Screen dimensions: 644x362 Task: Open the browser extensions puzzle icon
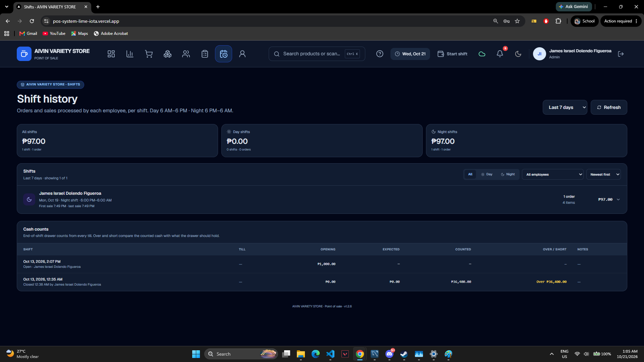pos(558,21)
